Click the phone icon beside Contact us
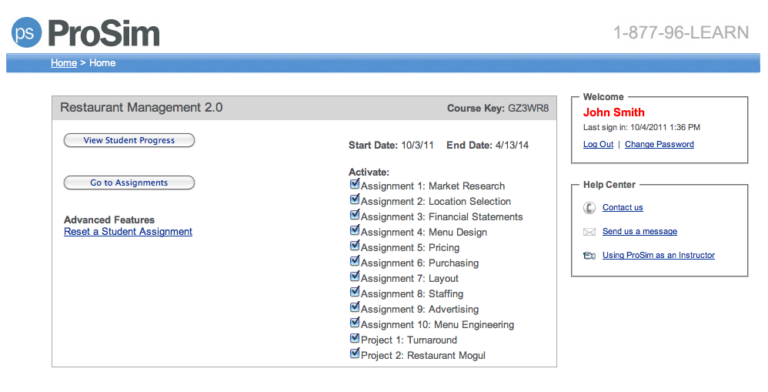Image resolution: width=768 pixels, height=392 pixels. (589, 208)
